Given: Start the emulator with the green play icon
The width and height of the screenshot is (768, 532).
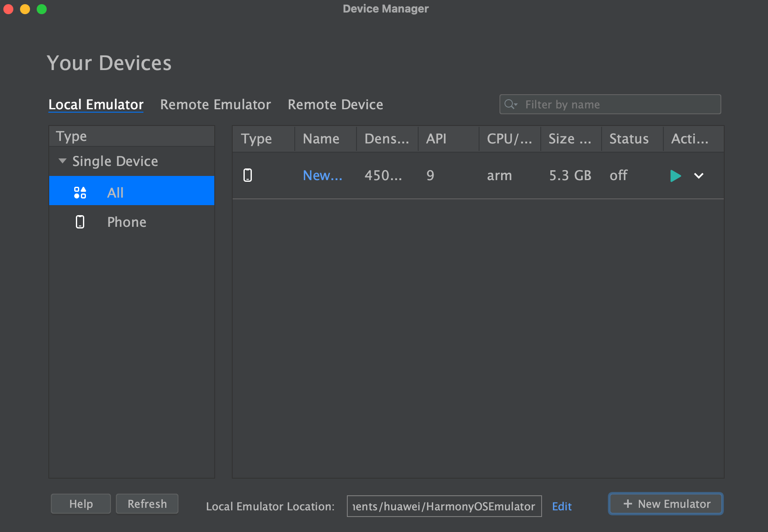Looking at the screenshot, I should point(675,176).
